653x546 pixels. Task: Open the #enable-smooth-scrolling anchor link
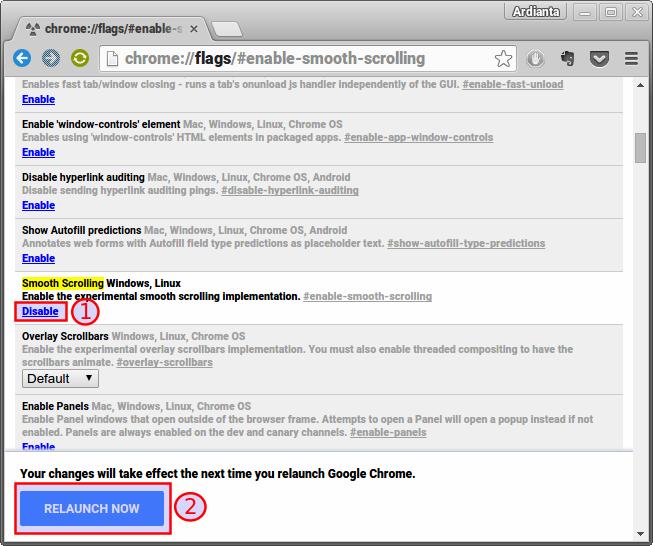pyautogui.click(x=367, y=297)
